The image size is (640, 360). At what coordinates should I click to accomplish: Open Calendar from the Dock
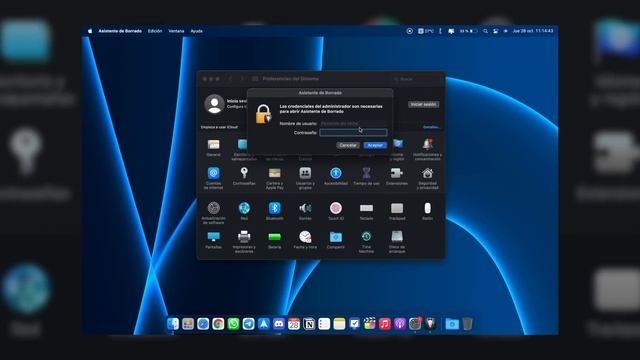[x=294, y=324]
